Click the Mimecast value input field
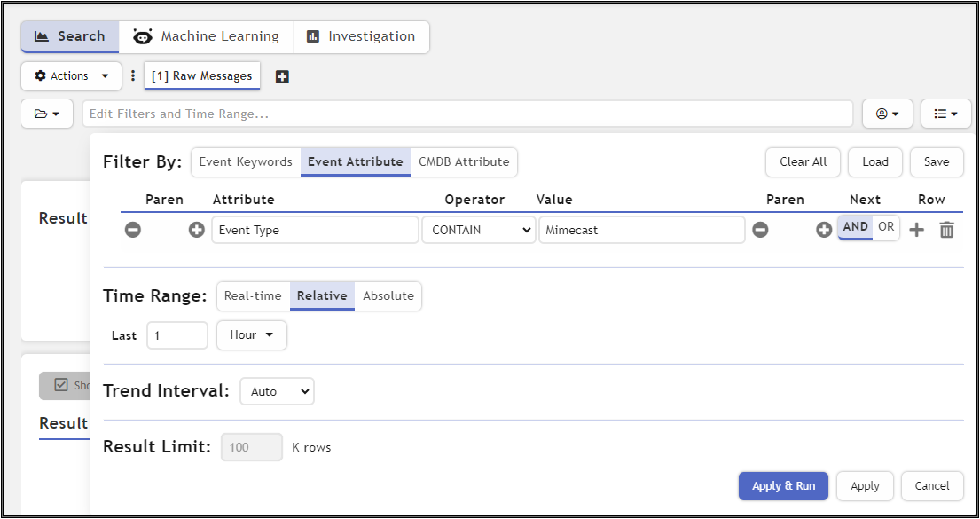 pyautogui.click(x=641, y=230)
